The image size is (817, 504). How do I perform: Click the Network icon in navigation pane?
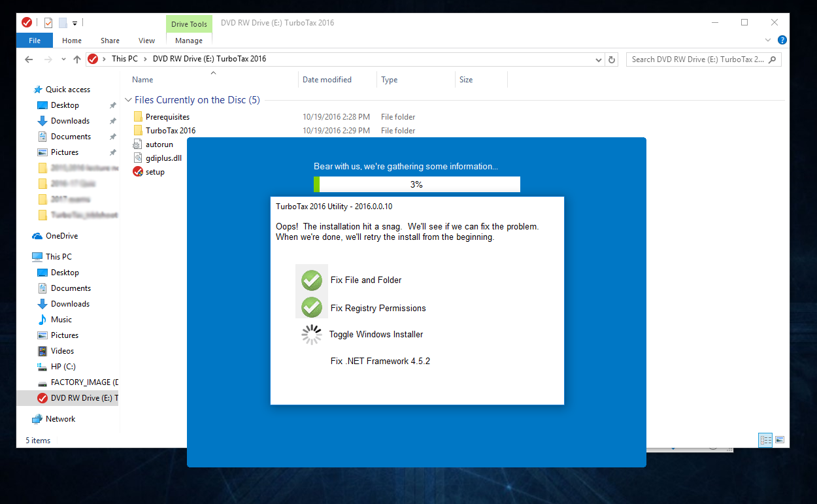[37, 419]
